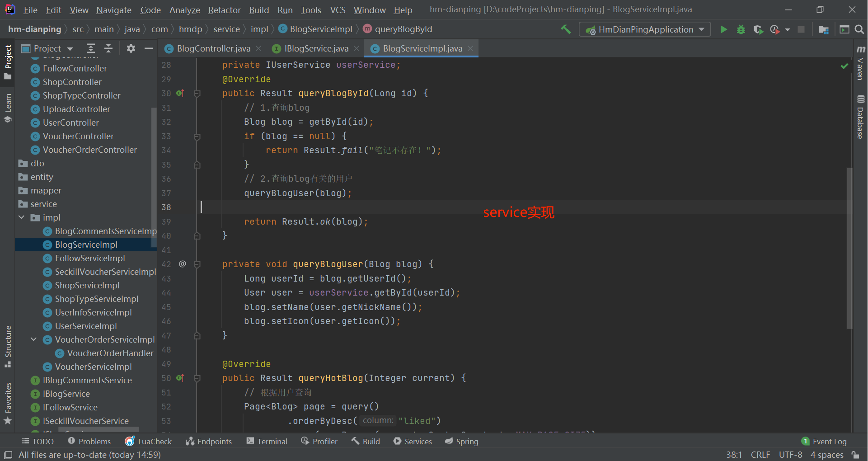Open the Structure tool window
The height and width of the screenshot is (461, 868).
click(x=8, y=346)
